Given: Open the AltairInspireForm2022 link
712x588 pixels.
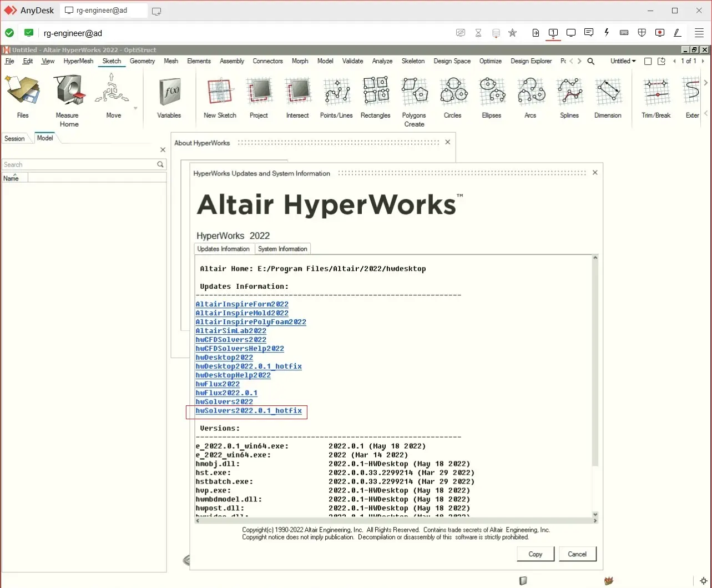Looking at the screenshot, I should pos(242,304).
